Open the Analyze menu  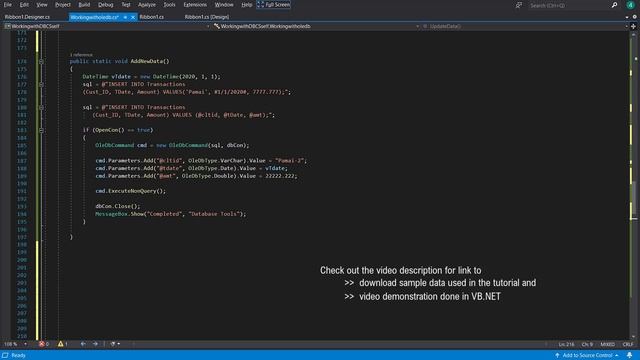(x=147, y=5)
